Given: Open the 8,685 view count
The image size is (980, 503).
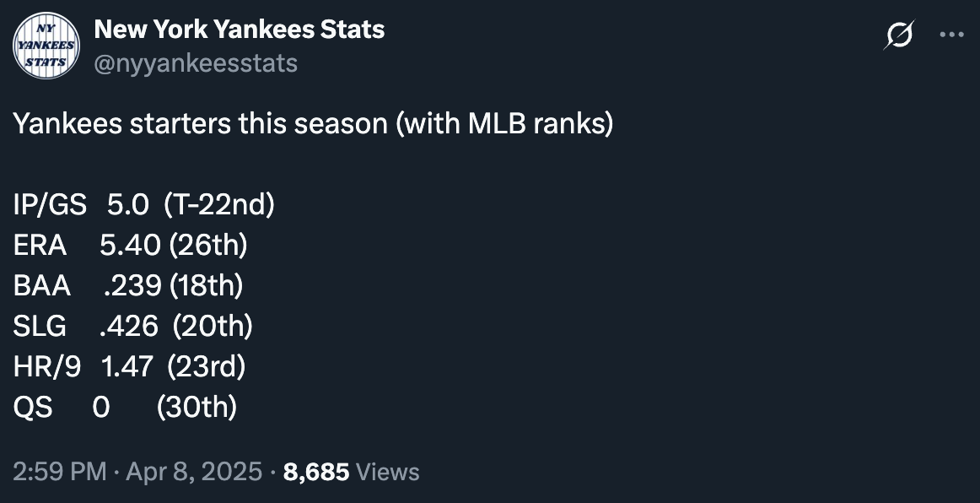Looking at the screenshot, I should [x=316, y=472].
